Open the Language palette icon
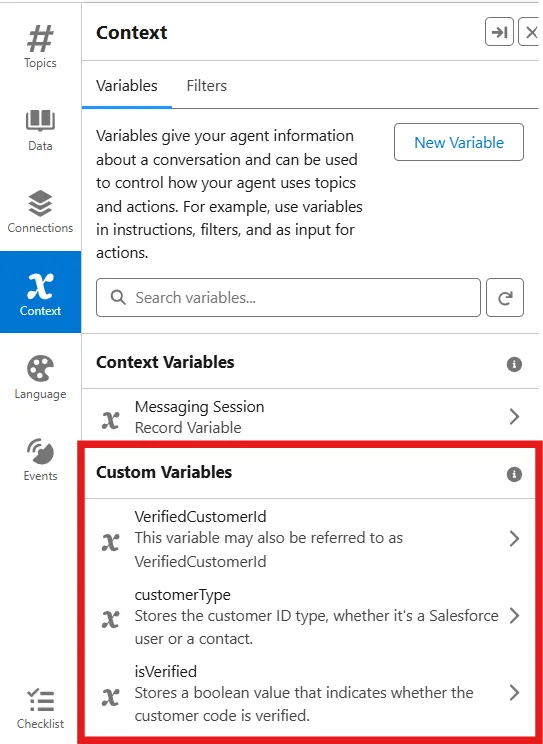 pyautogui.click(x=40, y=369)
